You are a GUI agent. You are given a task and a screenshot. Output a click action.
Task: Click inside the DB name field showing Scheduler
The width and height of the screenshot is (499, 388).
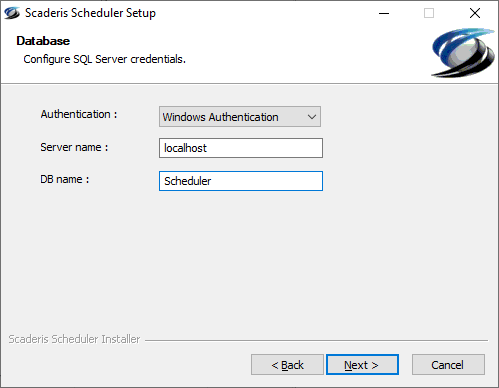241,181
